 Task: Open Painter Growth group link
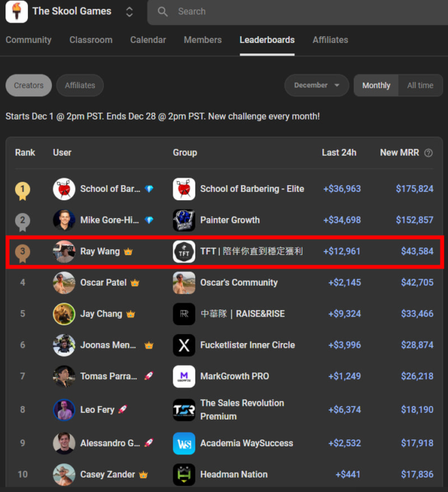coord(229,220)
